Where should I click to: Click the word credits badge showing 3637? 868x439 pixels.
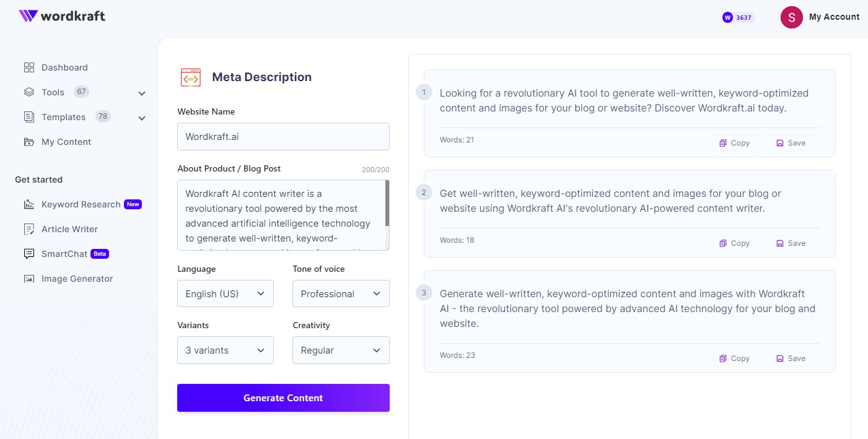738,17
